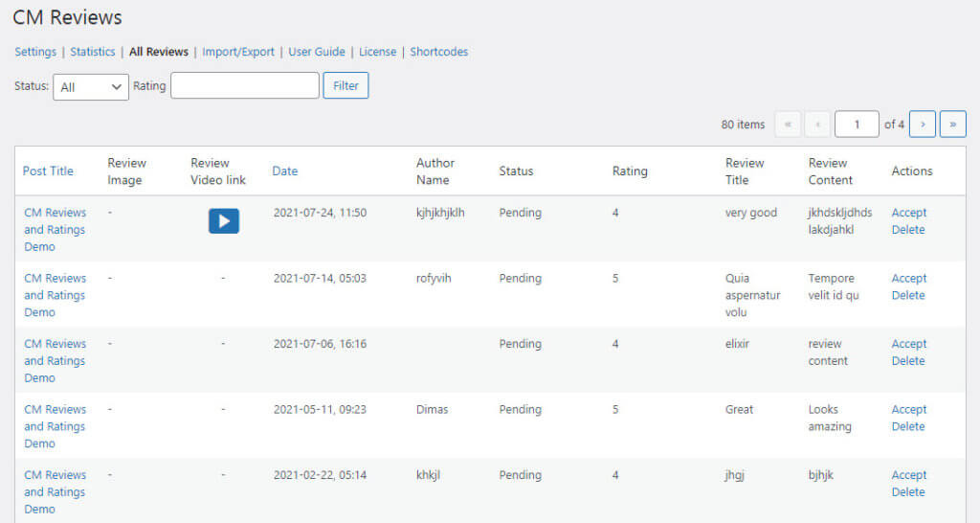Click the 'Rating' column header
Screen dimensions: 980x523
[x=630, y=171]
